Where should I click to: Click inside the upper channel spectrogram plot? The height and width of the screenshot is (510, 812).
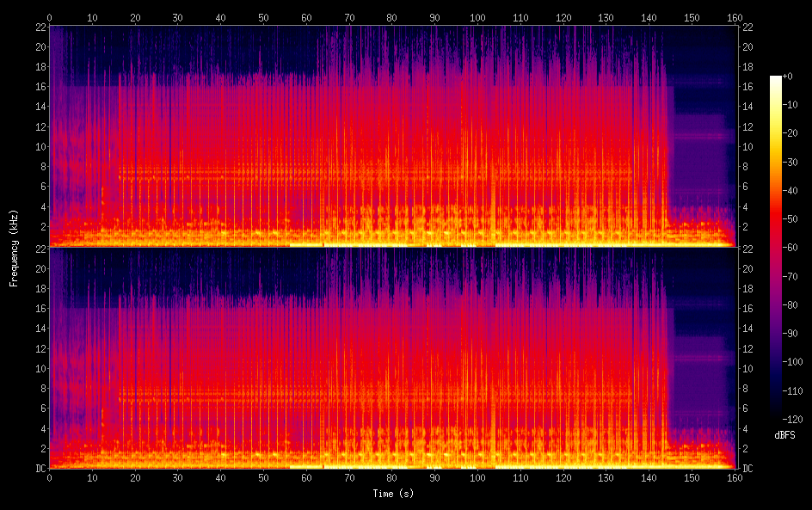(393, 136)
